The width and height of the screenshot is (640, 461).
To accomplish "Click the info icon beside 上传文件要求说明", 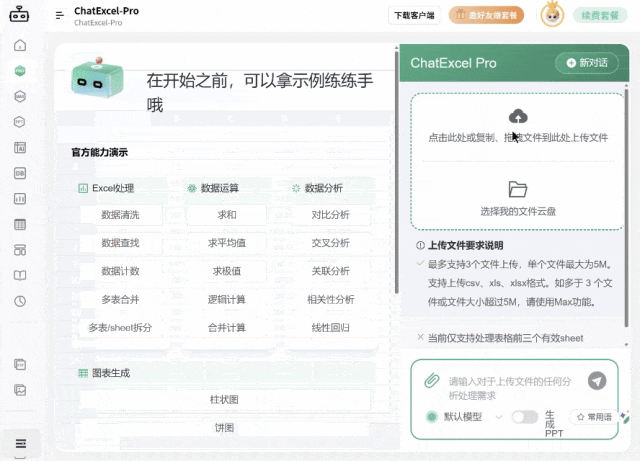I will pyautogui.click(x=420, y=245).
